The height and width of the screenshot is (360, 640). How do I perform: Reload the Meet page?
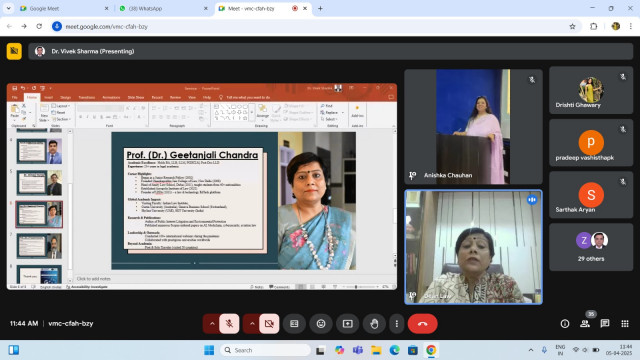[x=39, y=27]
